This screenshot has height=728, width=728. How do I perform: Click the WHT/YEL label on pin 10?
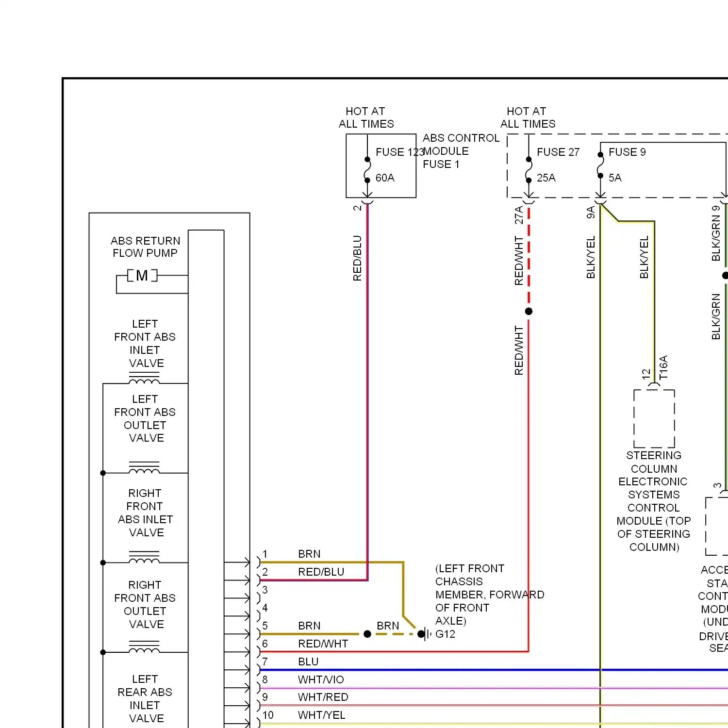[321, 715]
